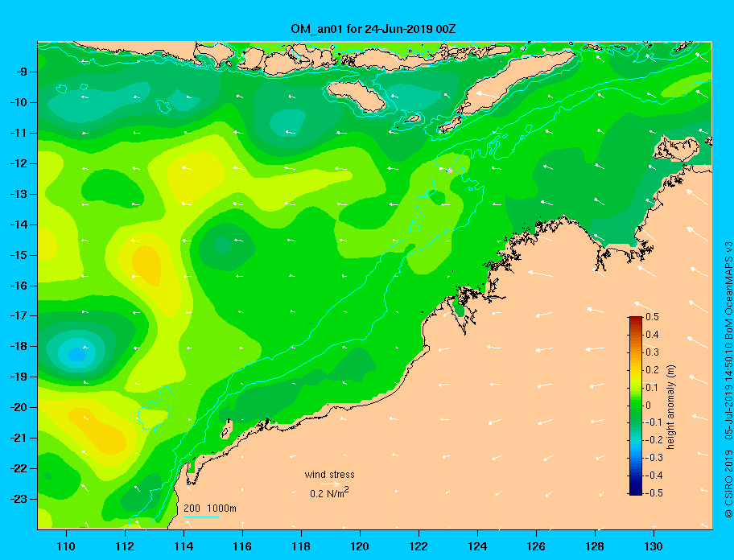Click latitude label -11 on the y-axis
This screenshot has width=734, height=560.
pos(19,133)
